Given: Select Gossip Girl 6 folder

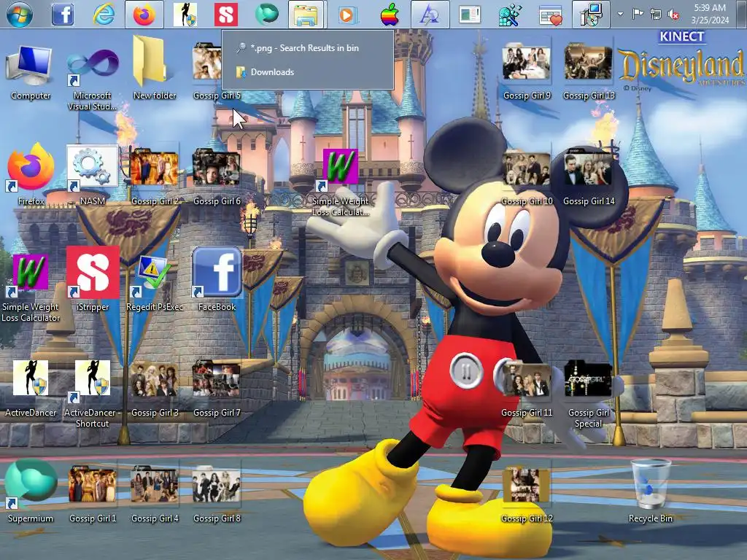Looking at the screenshot, I should tap(217, 176).
